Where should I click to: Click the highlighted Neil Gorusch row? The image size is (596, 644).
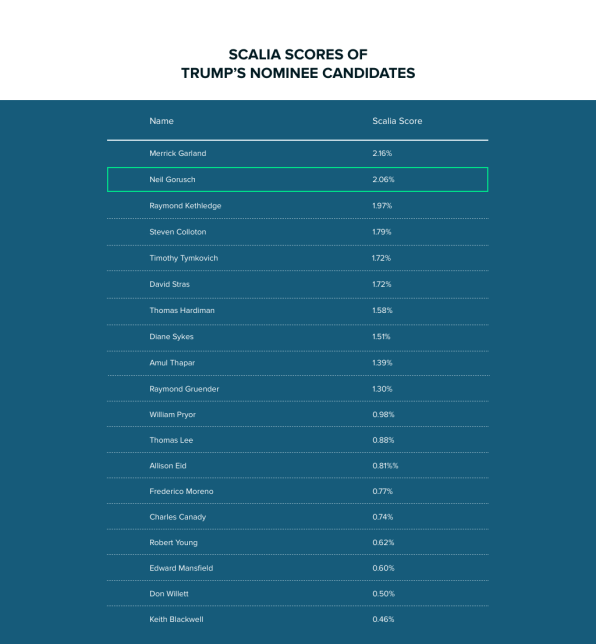[298, 179]
